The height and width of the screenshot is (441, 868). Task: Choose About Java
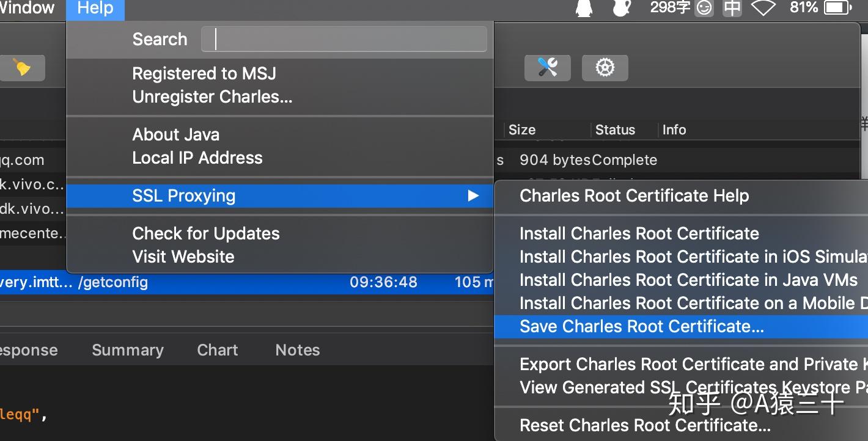(x=279, y=134)
